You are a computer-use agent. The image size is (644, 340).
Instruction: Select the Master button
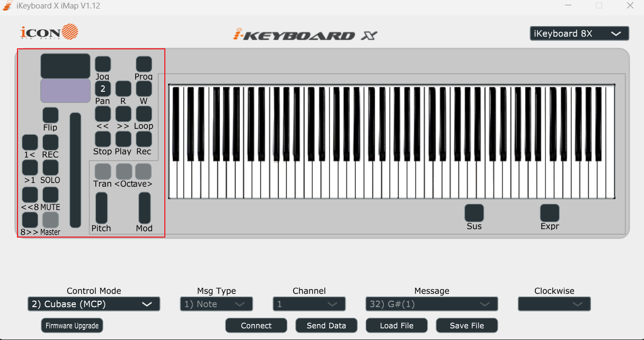click(50, 220)
